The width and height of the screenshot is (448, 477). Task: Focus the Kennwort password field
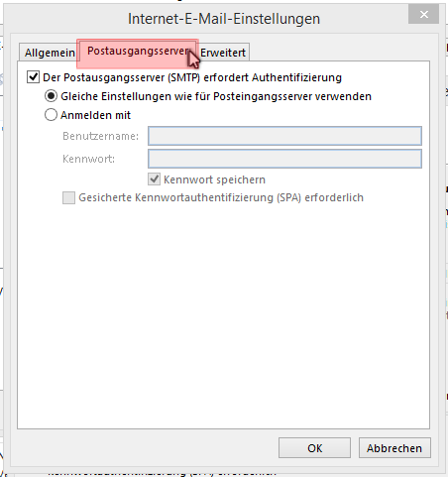pos(284,159)
